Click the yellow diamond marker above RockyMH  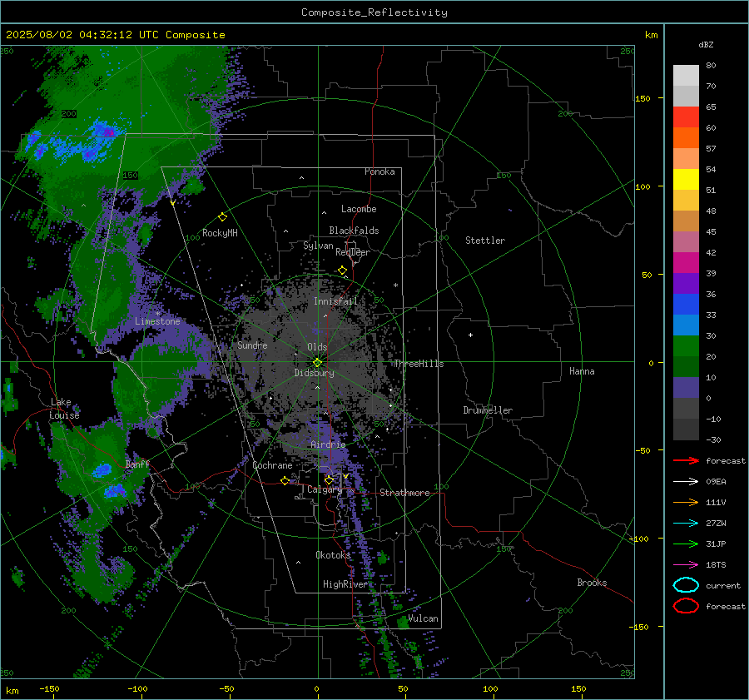(x=222, y=217)
